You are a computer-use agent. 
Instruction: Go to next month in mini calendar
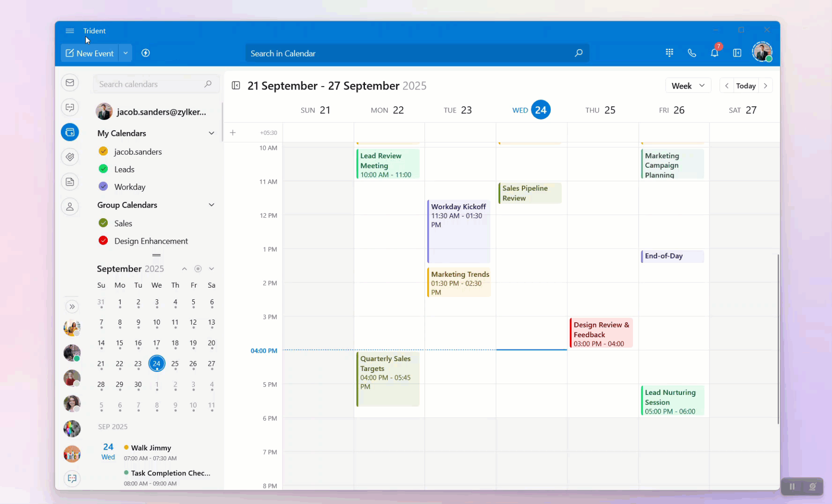[212, 269]
